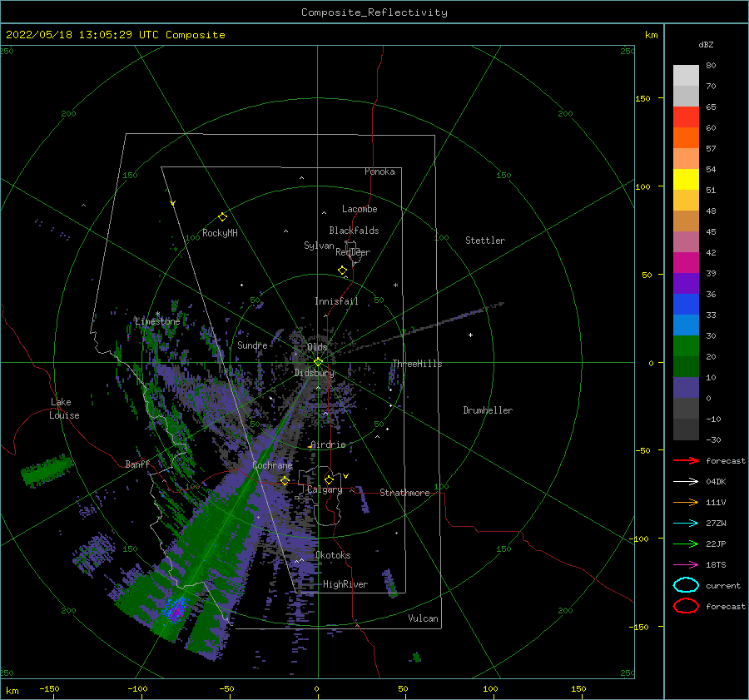
Task: Click the ThreeHills label
Action: tap(417, 364)
